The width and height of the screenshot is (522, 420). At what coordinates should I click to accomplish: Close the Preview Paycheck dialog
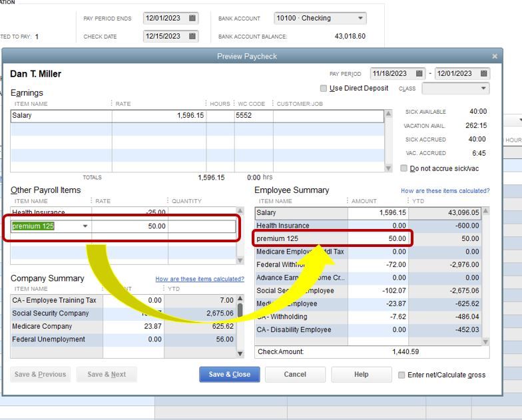[495, 56]
